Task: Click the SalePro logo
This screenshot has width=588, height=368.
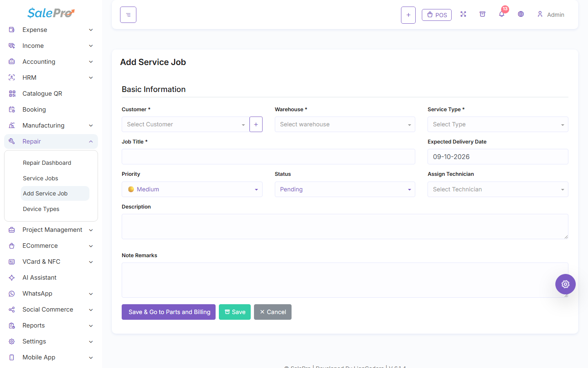Action: pos(51,13)
